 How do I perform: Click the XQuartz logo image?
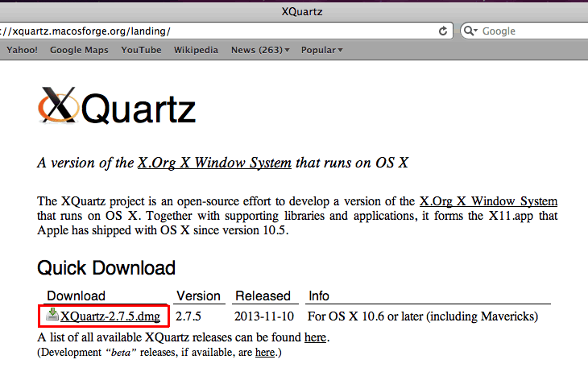(x=117, y=105)
